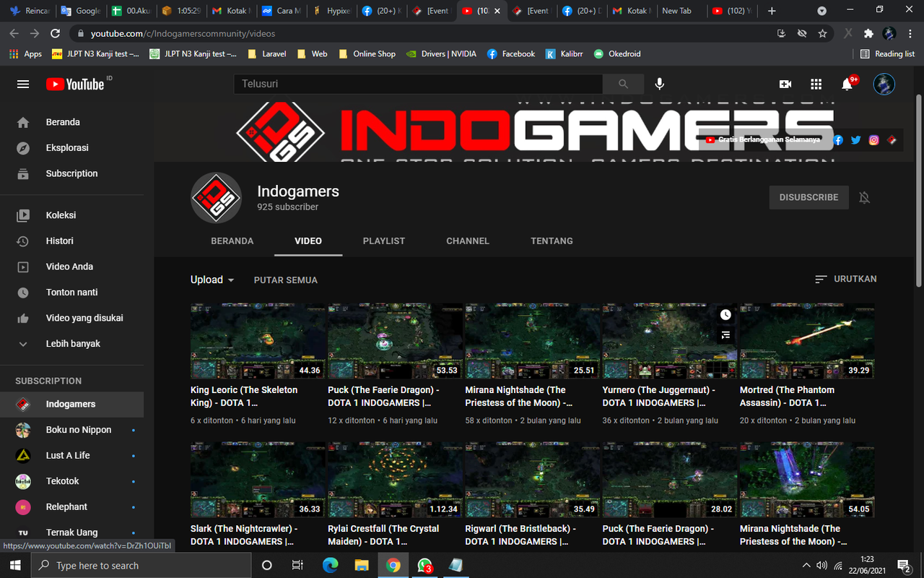
Task: Start voice search with microphone icon
Action: click(659, 84)
